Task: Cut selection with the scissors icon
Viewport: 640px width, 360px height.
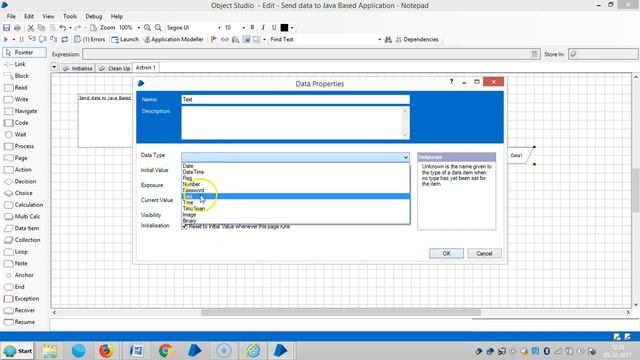Action: tap(31, 28)
